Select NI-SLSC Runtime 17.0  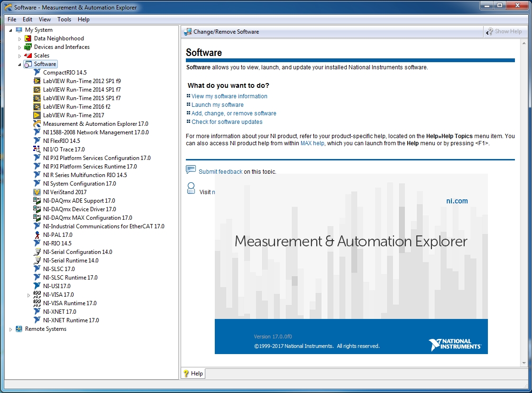(x=70, y=278)
